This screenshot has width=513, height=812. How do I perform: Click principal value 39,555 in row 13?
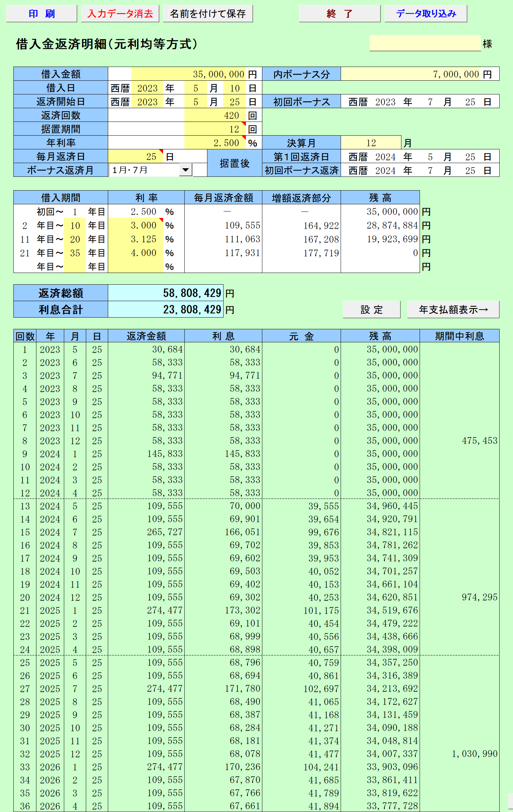323,506
